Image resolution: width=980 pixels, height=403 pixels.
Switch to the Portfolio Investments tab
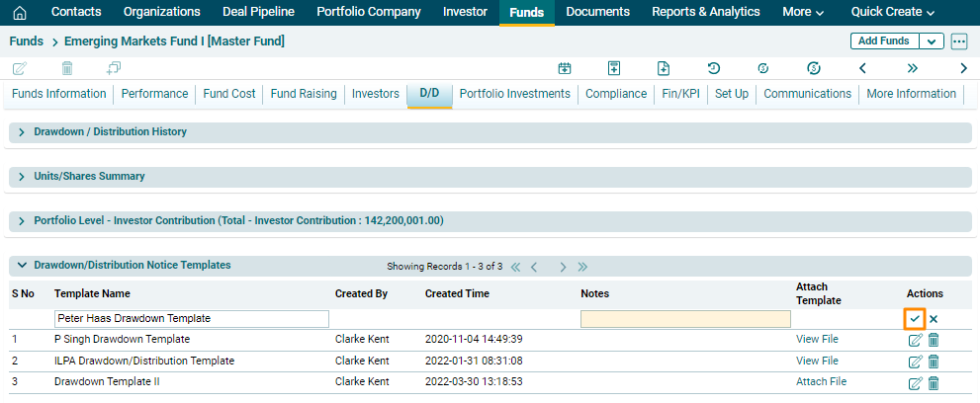pyautogui.click(x=514, y=94)
